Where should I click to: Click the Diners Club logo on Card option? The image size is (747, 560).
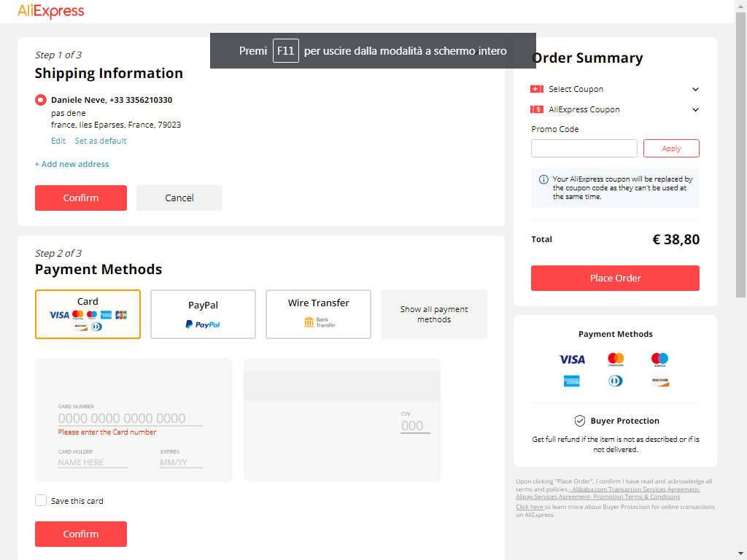[x=97, y=327]
